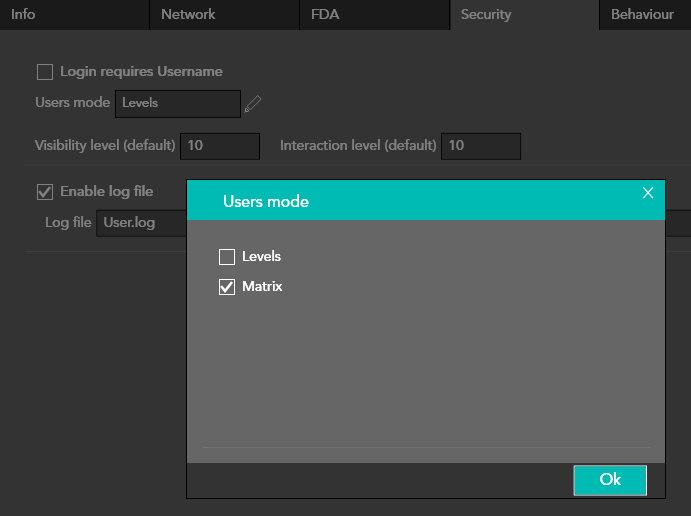Open the Info tab
The width and height of the screenshot is (691, 516).
pyautogui.click(x=23, y=15)
